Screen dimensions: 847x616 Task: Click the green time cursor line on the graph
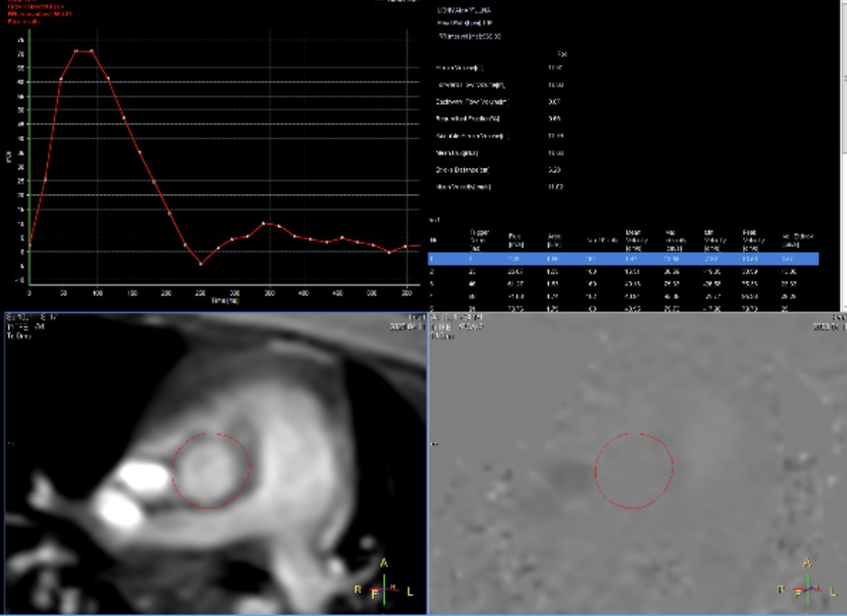(x=30, y=156)
